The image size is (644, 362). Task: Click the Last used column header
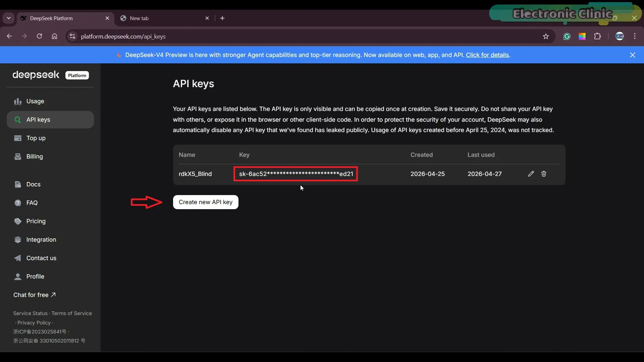coord(481,155)
